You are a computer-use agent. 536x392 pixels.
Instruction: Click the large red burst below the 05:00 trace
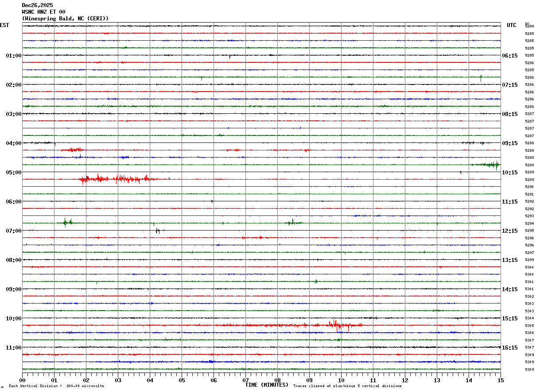point(117,179)
